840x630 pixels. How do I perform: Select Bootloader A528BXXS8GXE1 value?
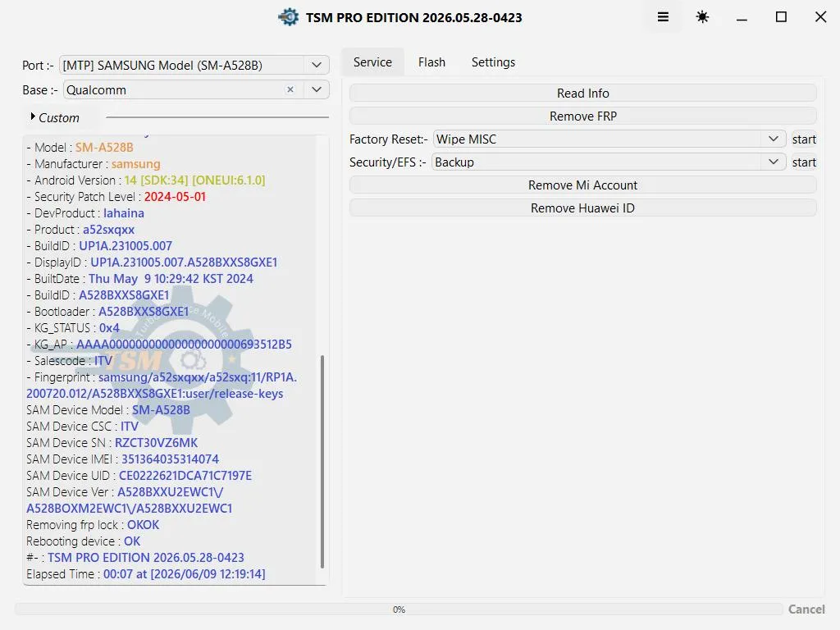tap(144, 312)
